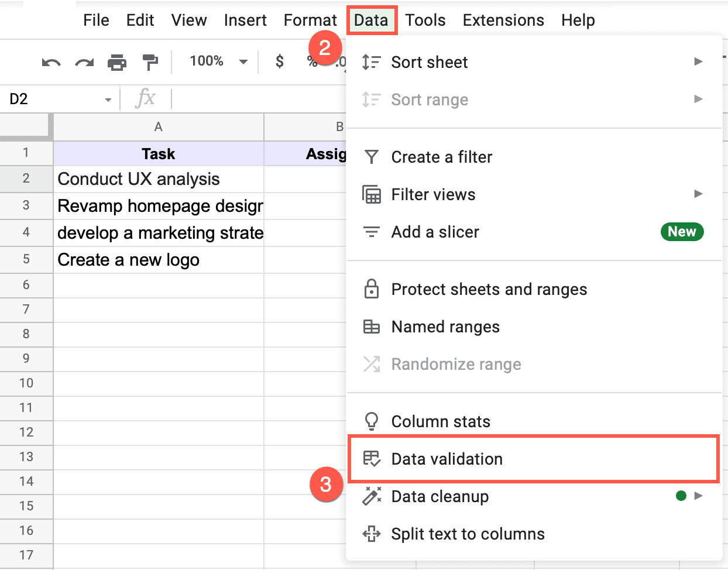Apply currency format with the dollar icon
The height and width of the screenshot is (570, 728).
[x=279, y=61]
